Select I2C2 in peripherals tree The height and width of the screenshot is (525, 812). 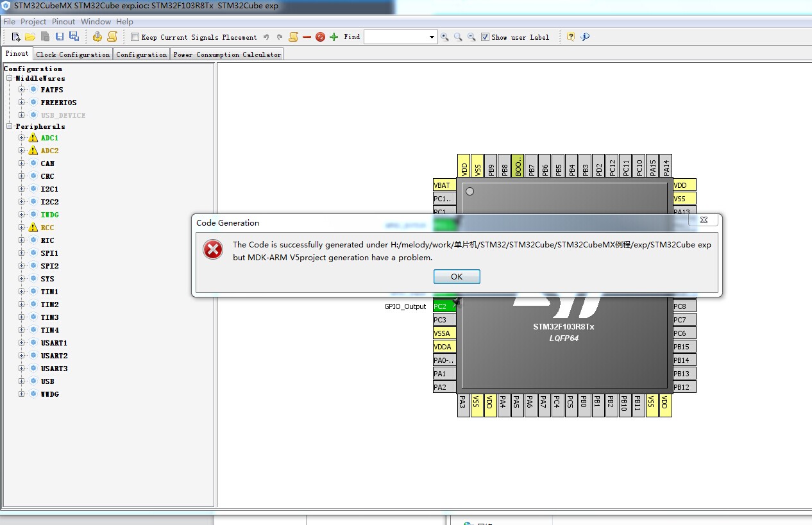coord(49,202)
